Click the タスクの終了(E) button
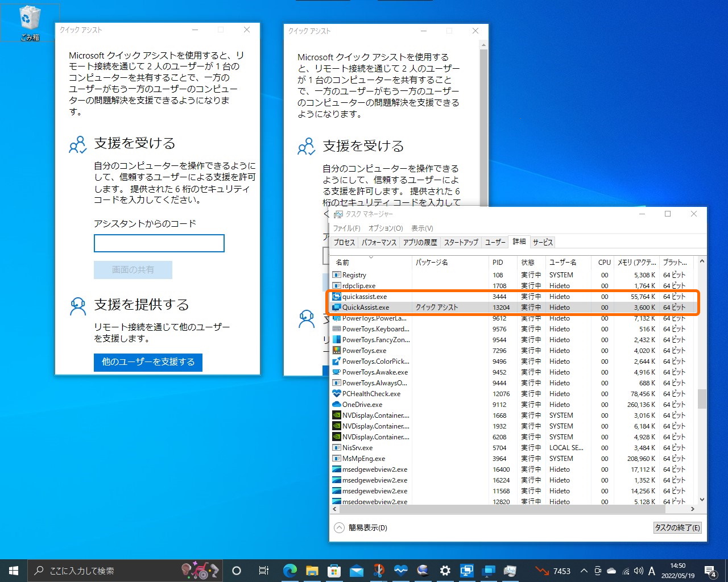The height and width of the screenshot is (582, 728). 677,527
